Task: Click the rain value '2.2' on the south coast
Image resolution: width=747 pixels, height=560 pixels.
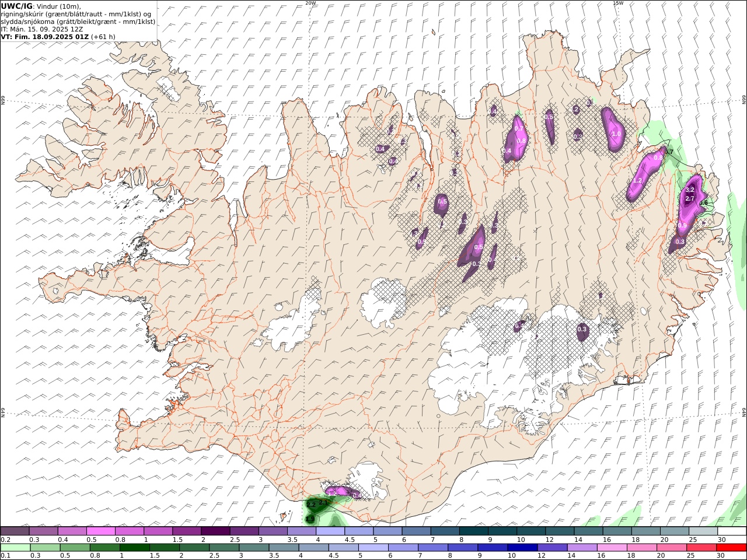Action: click(311, 505)
